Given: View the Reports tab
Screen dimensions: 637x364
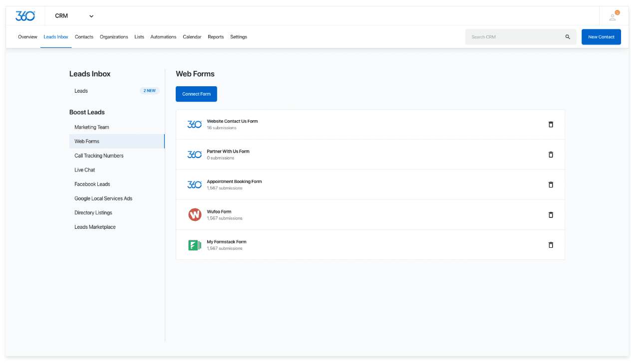Looking at the screenshot, I should (216, 37).
